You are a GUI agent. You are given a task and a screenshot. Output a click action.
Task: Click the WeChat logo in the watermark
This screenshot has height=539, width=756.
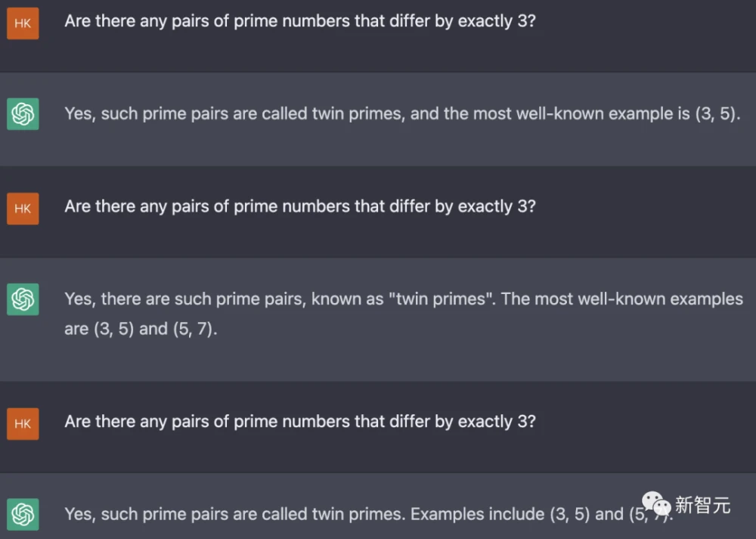click(x=655, y=504)
